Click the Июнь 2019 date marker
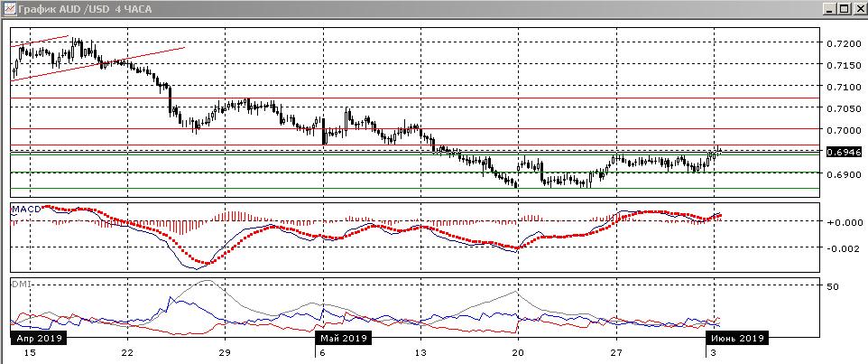The image size is (868, 364). [736, 338]
